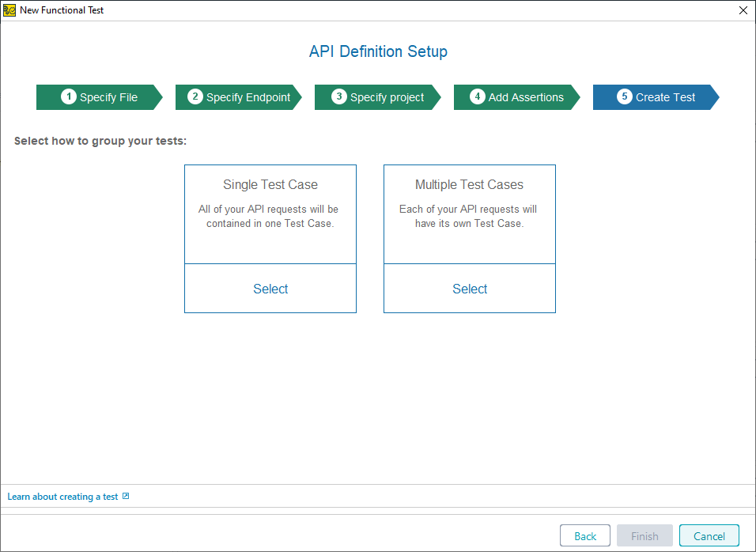Viewport: 756px width, 552px height.
Task: Jump to the Specify Endpoint step label
Action: (x=248, y=97)
